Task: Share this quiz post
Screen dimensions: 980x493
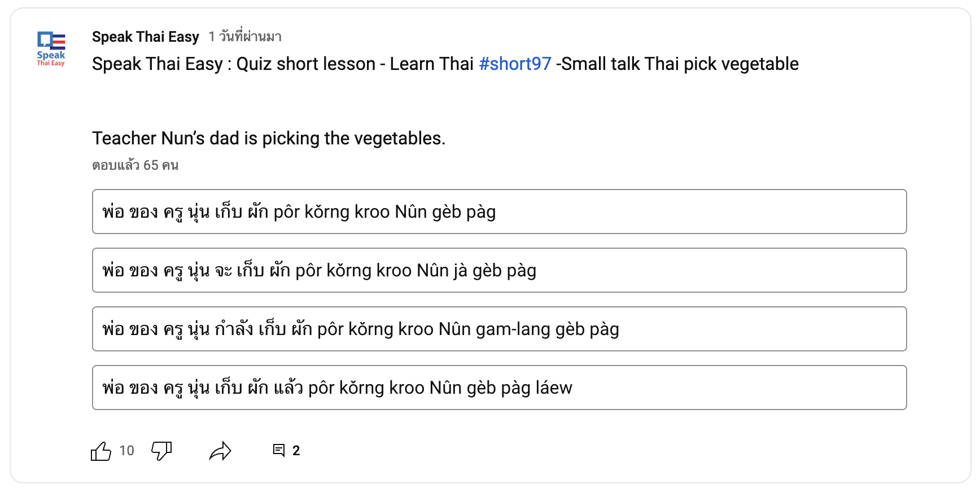Action: [x=220, y=451]
